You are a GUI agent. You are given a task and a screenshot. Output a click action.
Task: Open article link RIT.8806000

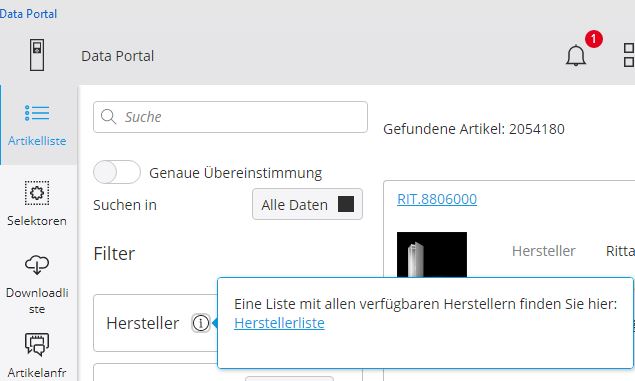(x=437, y=199)
